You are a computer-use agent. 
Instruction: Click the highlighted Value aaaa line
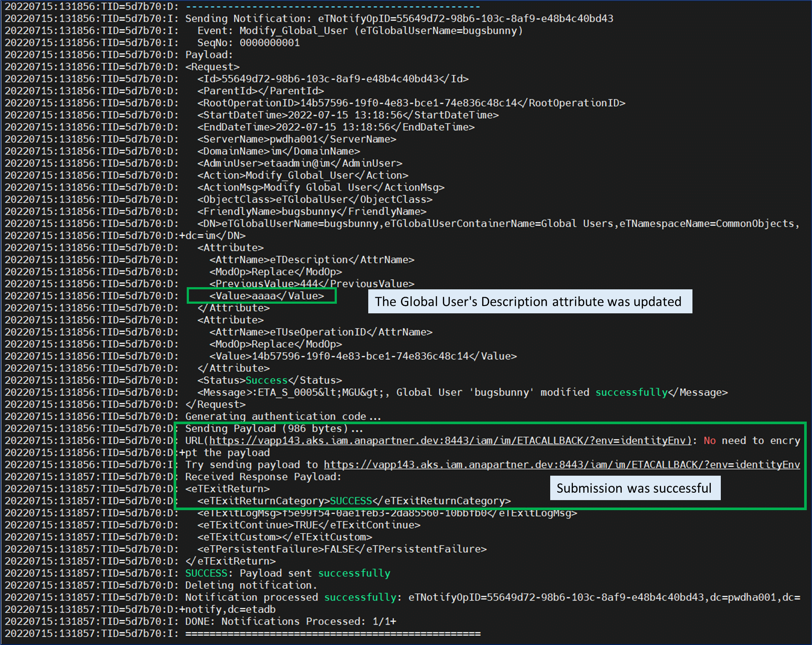(x=267, y=296)
